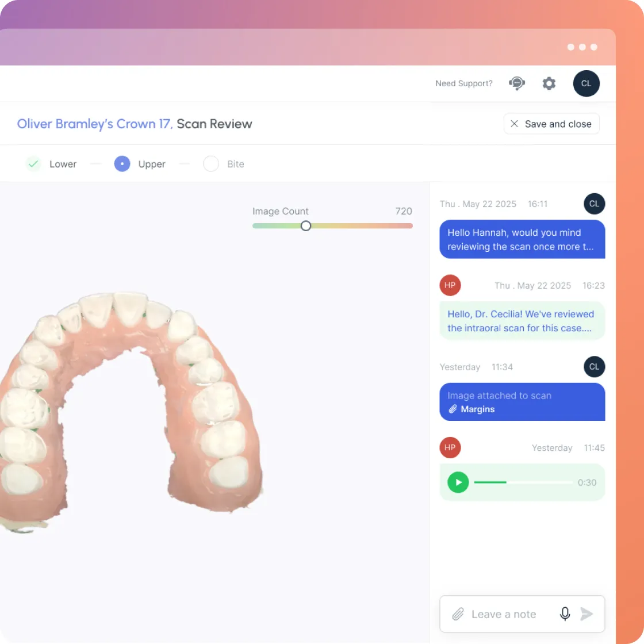Screen dimensions: 644x644
Task: Click the Lower step checkmark indicator
Action: click(x=33, y=164)
